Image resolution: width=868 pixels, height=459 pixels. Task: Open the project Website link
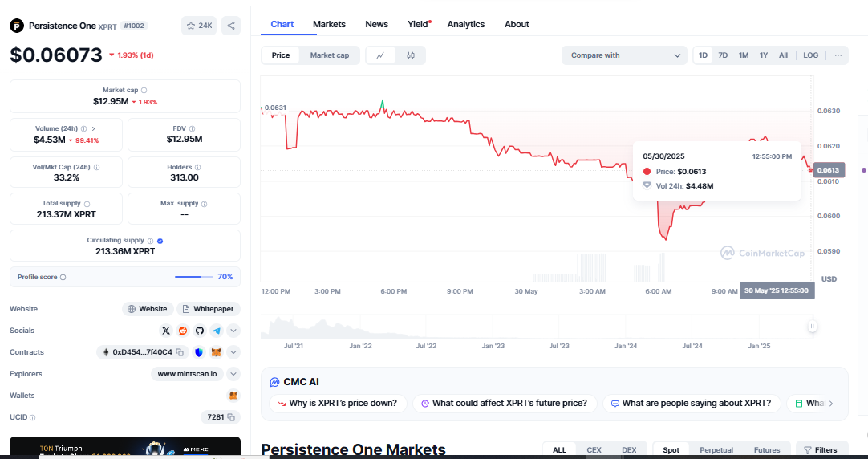tap(148, 309)
